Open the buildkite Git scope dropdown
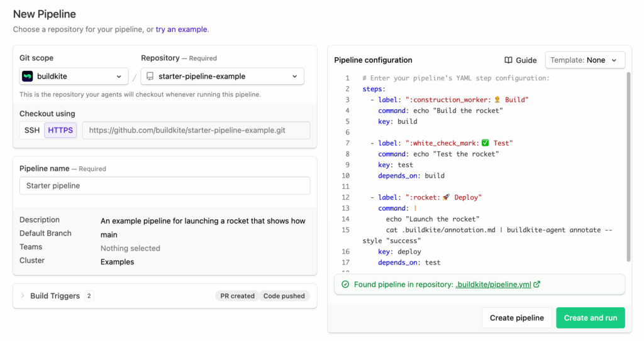Viewport: 644px width, 341px height. [74, 77]
